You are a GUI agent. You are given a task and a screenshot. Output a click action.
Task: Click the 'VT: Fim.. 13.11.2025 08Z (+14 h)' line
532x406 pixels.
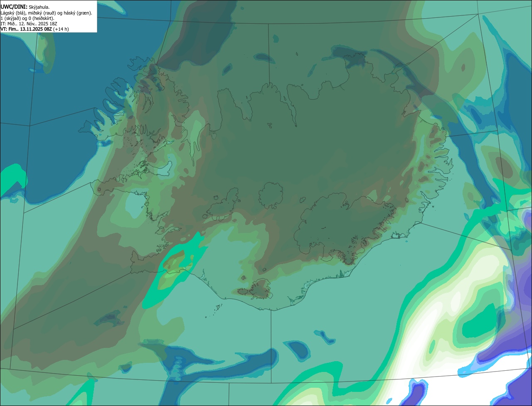coord(34,29)
